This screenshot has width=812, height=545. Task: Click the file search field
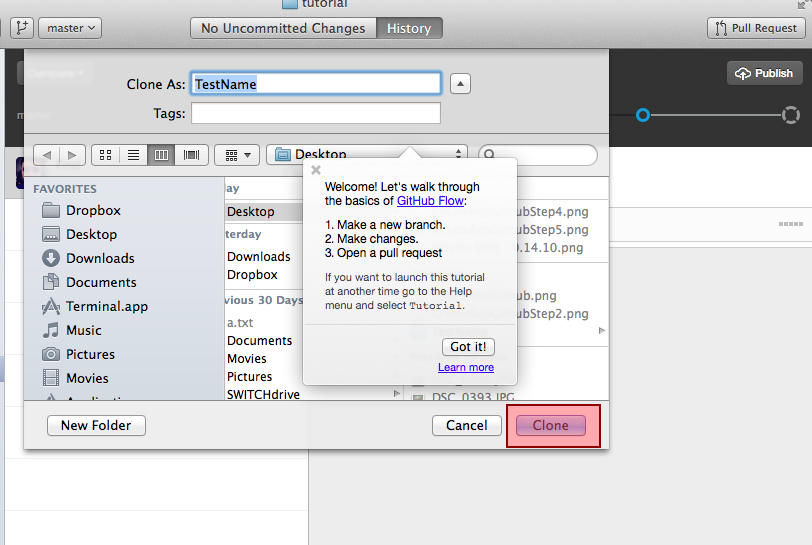(538, 154)
